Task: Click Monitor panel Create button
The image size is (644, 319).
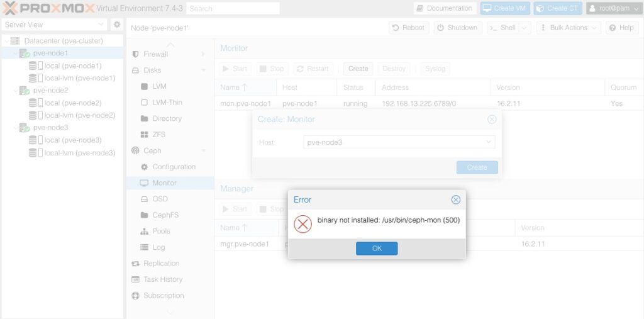Action: pyautogui.click(x=358, y=69)
